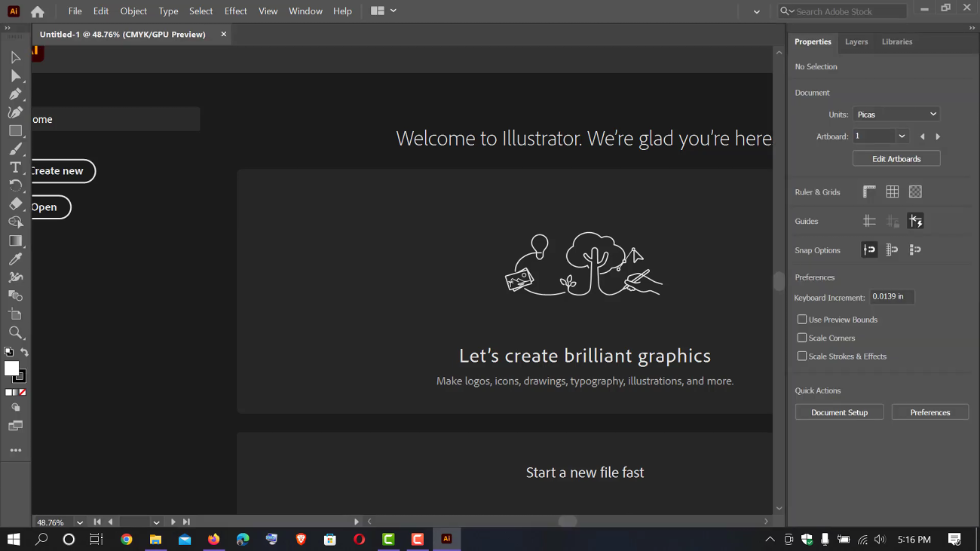Open status bar display options arrow
980x551 pixels.
(x=357, y=522)
